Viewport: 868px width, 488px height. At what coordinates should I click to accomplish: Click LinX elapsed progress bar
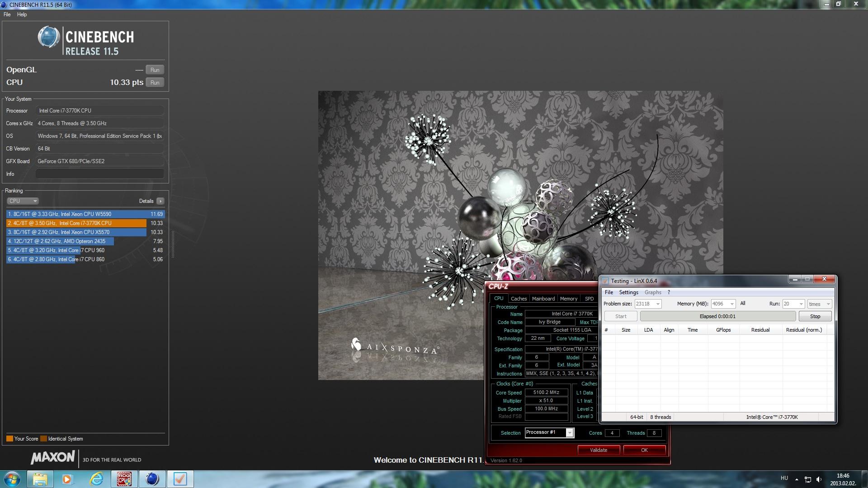pos(717,316)
